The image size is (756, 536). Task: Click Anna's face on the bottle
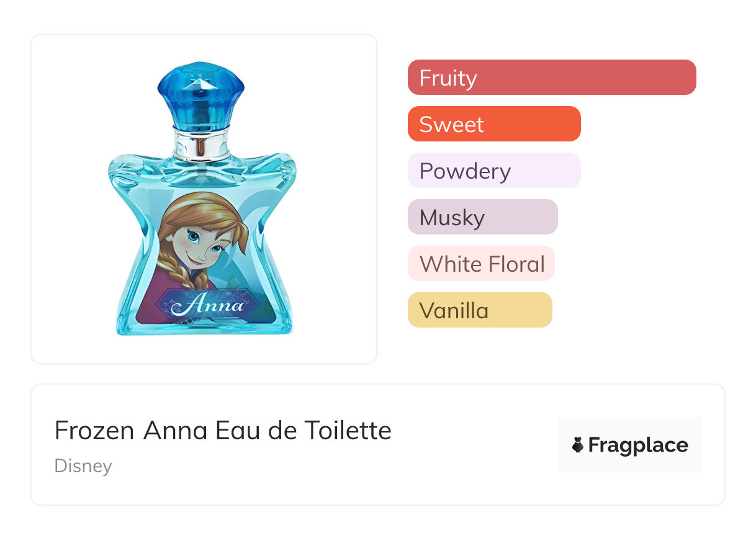205,246
